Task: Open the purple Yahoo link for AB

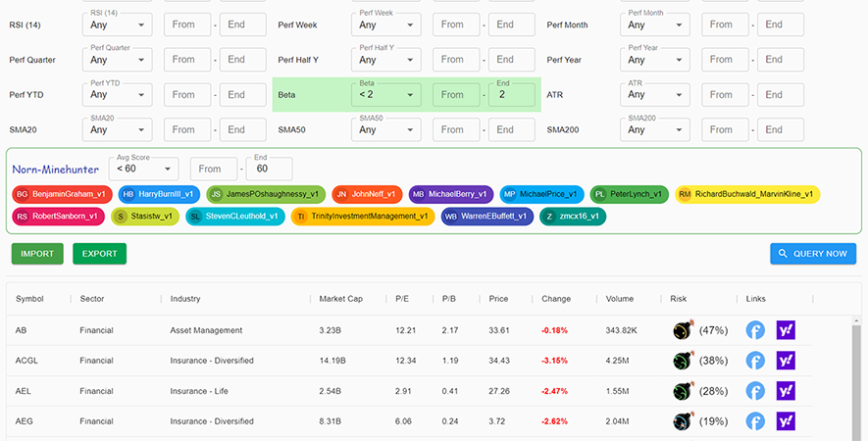Action: (786, 330)
